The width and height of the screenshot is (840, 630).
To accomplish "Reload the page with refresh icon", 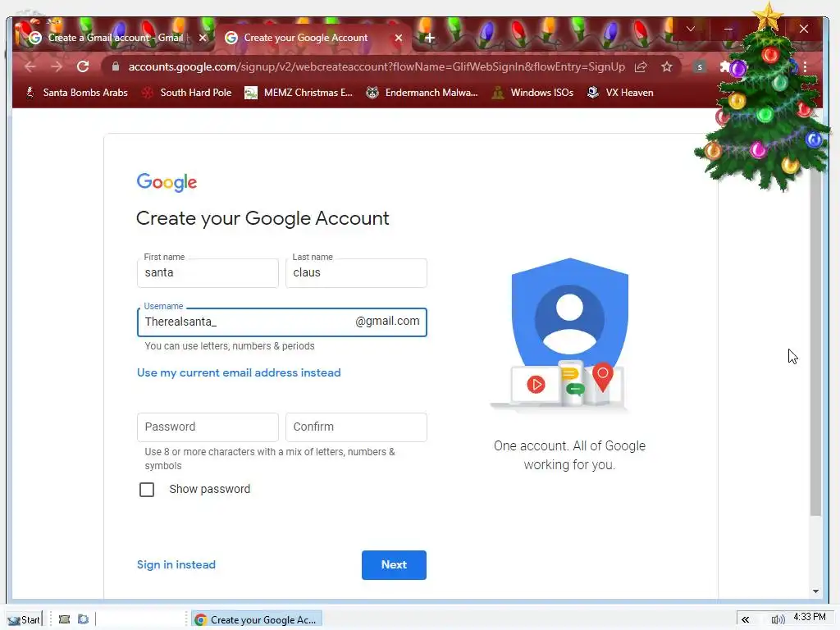I will point(83,66).
